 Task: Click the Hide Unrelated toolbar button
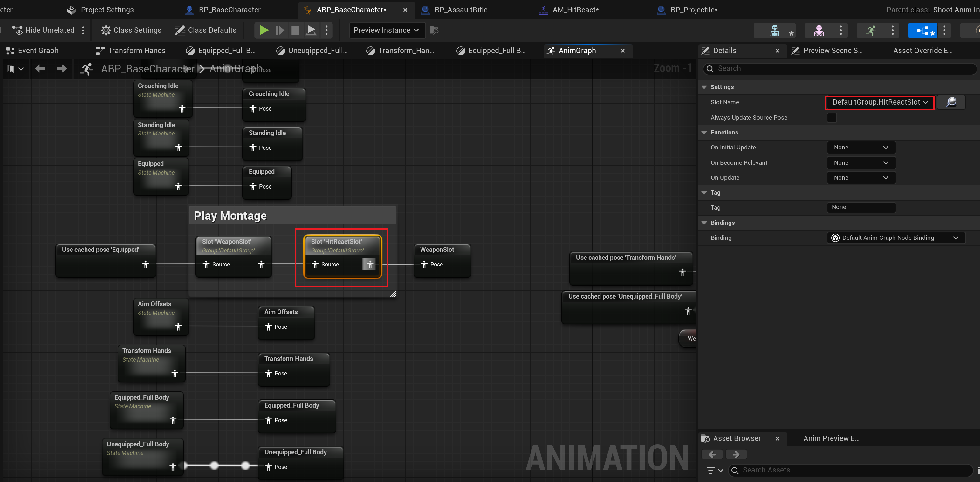click(x=43, y=30)
